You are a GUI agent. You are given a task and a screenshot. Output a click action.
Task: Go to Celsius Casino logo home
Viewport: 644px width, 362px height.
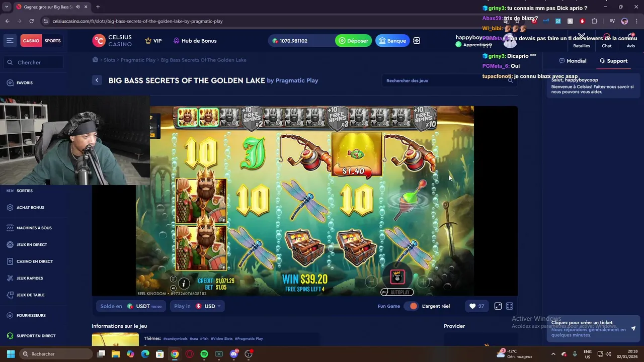click(112, 41)
